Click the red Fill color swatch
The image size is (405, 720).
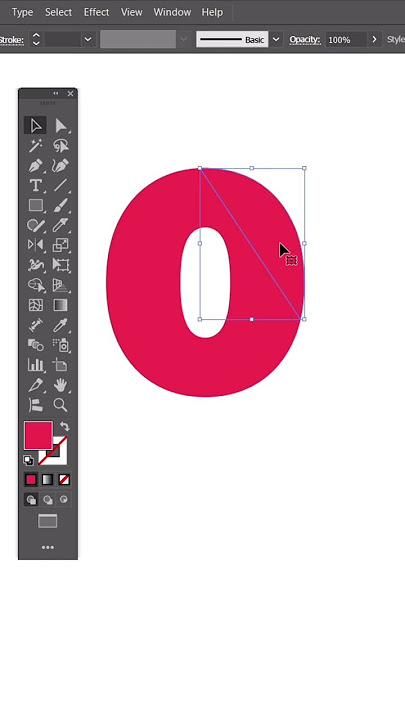pos(38,435)
